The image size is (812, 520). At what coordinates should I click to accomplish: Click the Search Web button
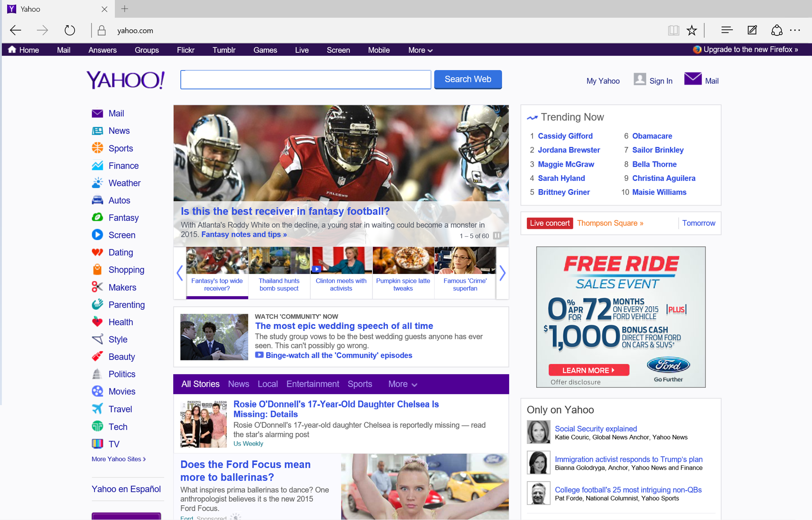(x=468, y=79)
